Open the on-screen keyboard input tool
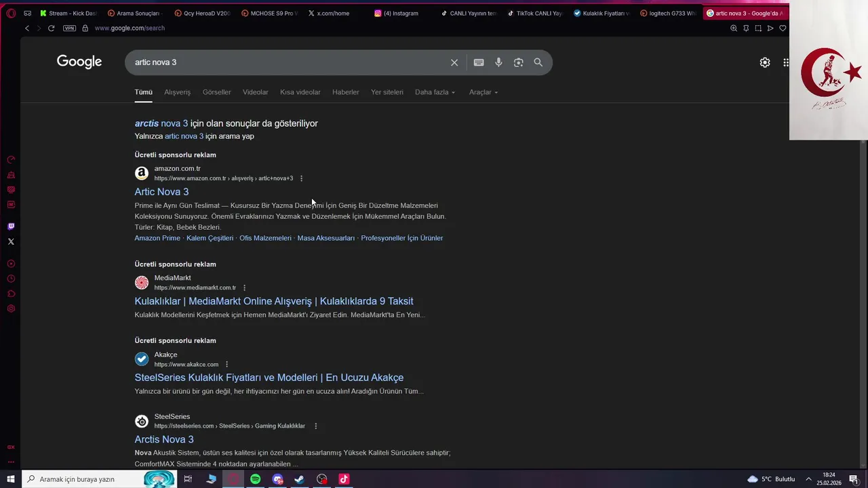Screen dimensions: 868x488 pos(479,62)
